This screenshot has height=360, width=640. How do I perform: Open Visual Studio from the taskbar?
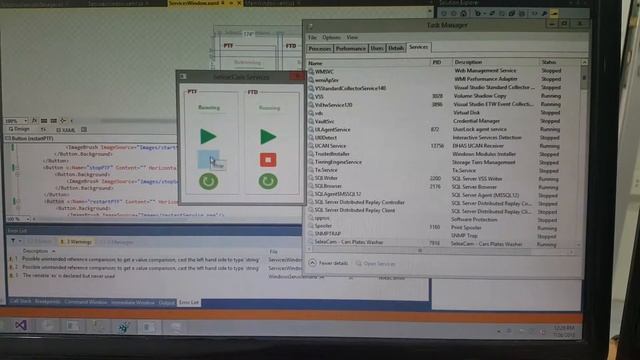pos(20,325)
